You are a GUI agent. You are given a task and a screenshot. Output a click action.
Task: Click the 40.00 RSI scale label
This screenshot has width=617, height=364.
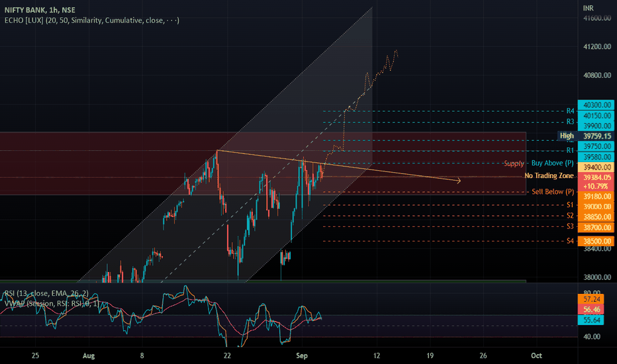click(x=592, y=337)
